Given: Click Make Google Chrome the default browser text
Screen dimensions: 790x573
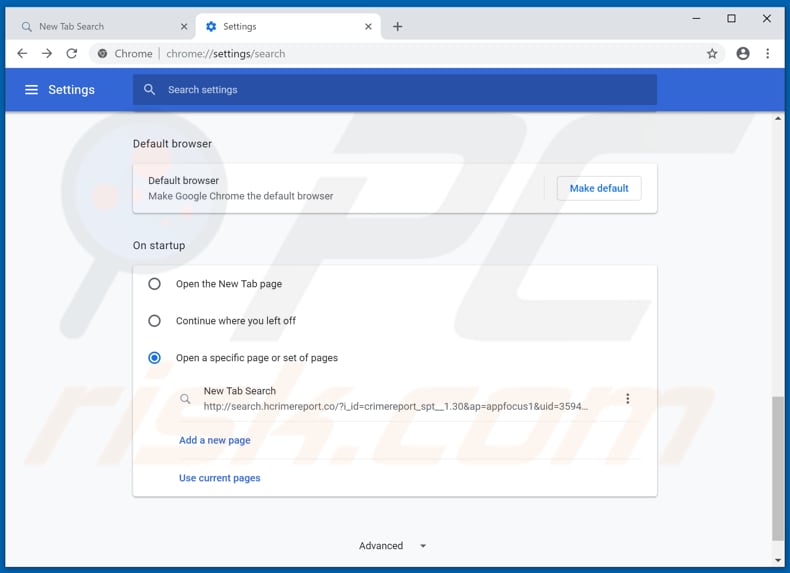Looking at the screenshot, I should pos(240,196).
